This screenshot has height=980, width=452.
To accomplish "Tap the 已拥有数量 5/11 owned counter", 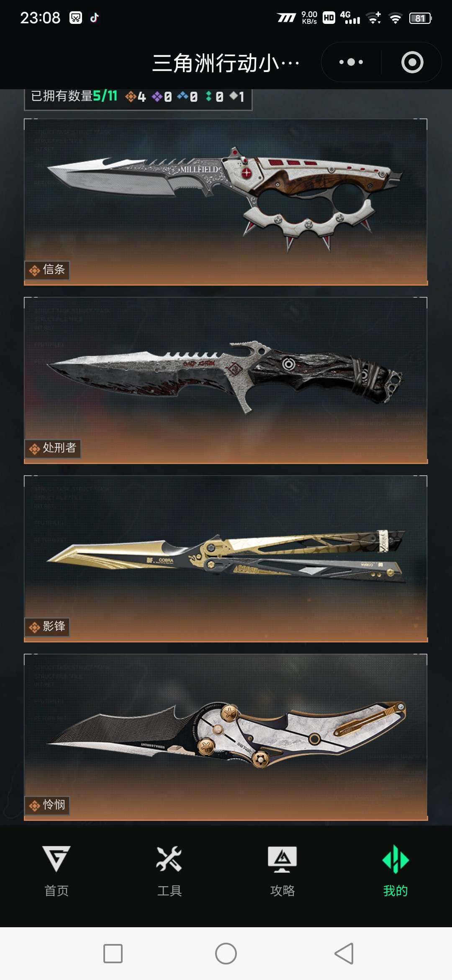I will pyautogui.click(x=74, y=96).
